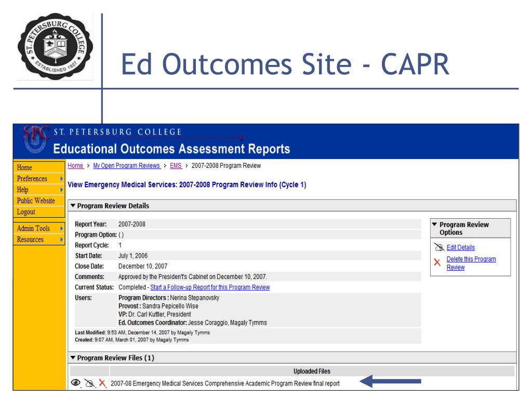Open Help in the sidebar menu
This screenshot has height=399, width=532.
[x=23, y=190]
